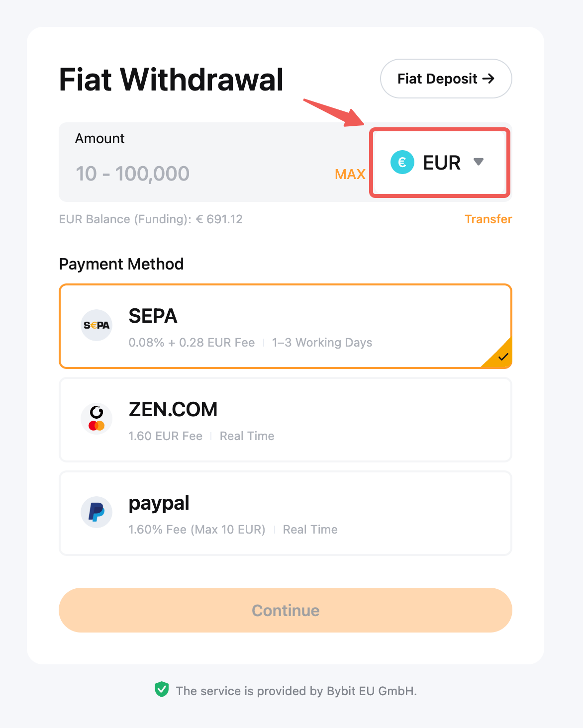Click the euro currency symbol icon
This screenshot has height=728, width=583.
(x=402, y=162)
